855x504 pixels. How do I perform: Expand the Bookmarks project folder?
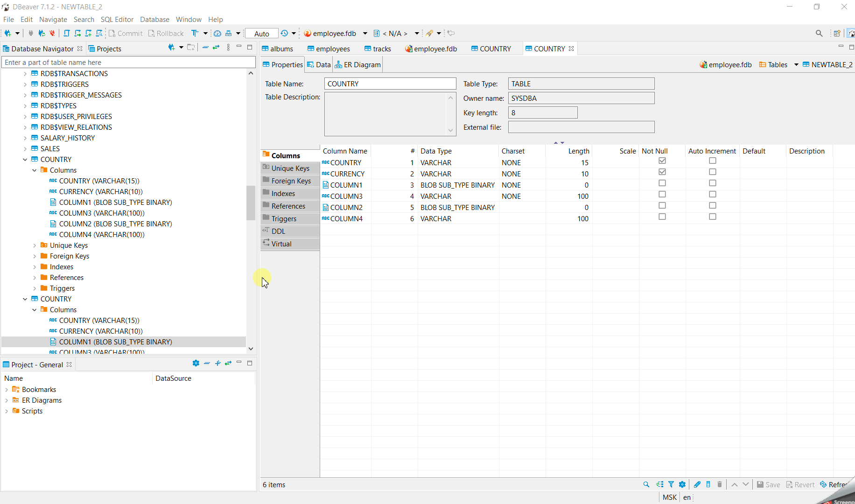coord(7,390)
